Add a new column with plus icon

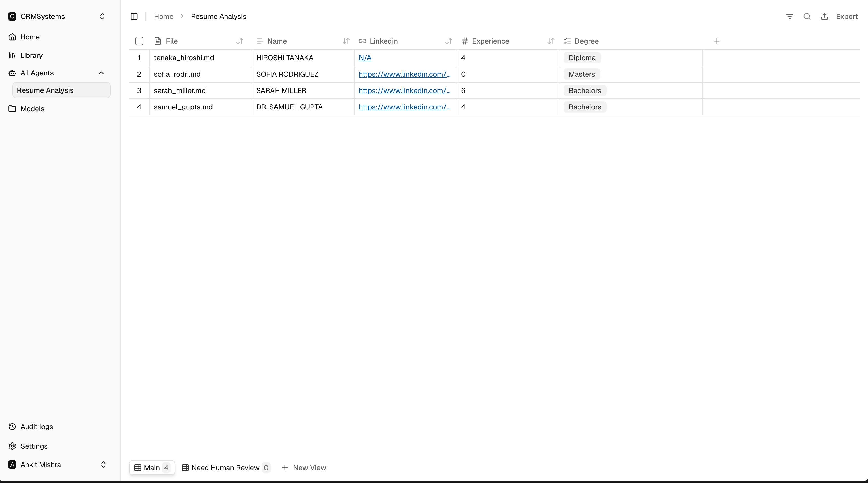717,41
